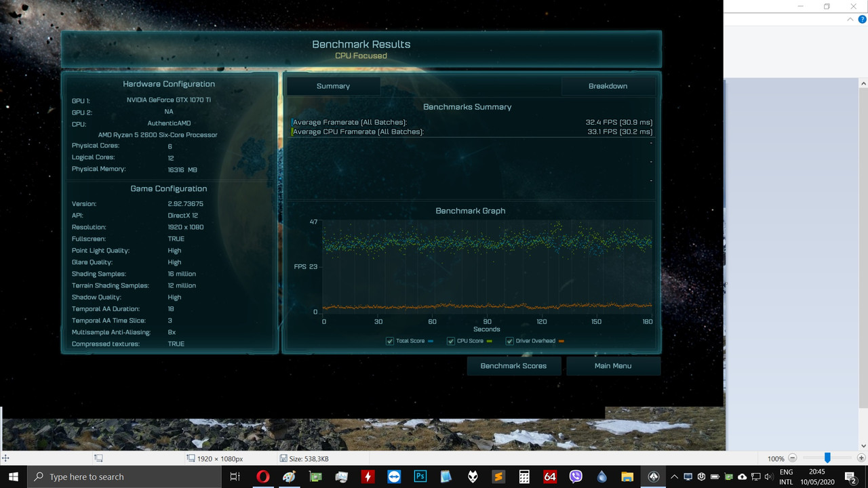
Task: Switch to the Breakdown tab
Action: 608,86
